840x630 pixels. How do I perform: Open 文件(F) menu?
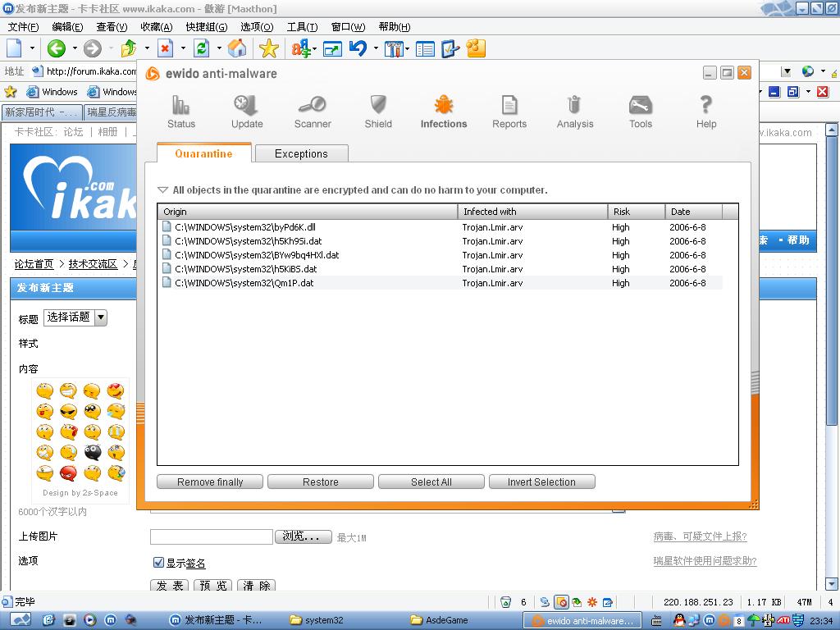coord(23,27)
